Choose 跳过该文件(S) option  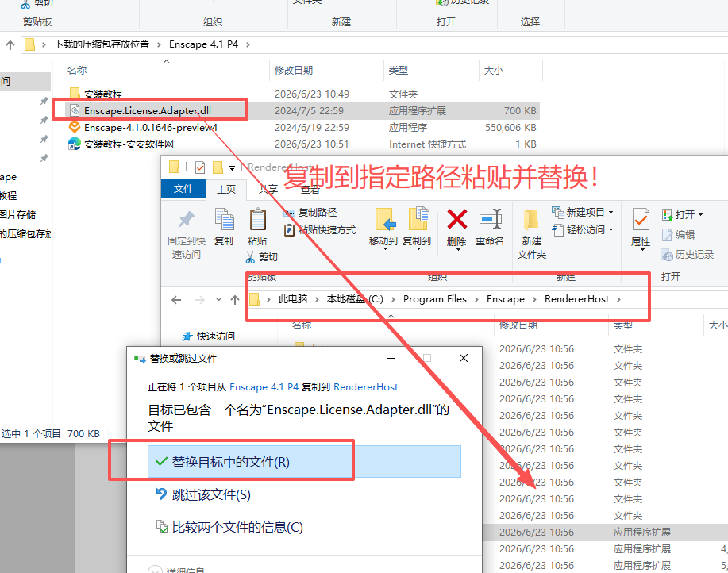[x=211, y=494]
